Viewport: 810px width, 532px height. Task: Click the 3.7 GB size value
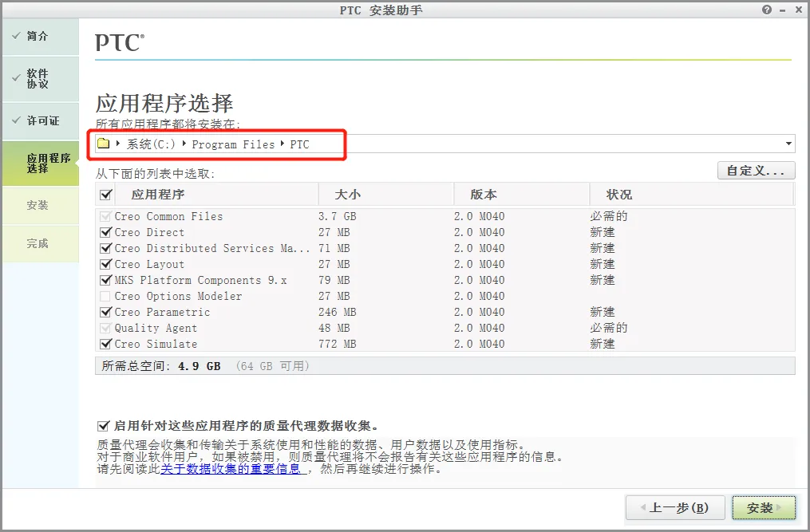[338, 216]
